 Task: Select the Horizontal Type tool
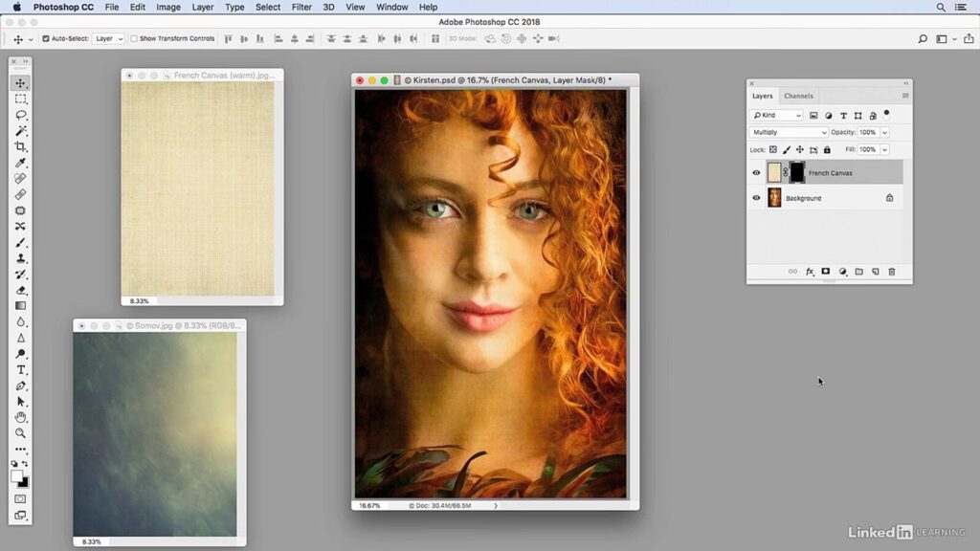(x=21, y=370)
